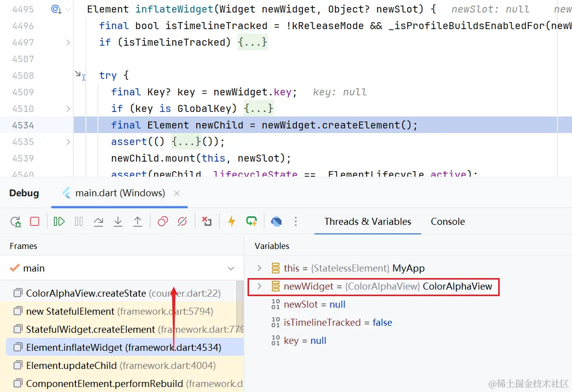This screenshot has height=392, width=572.
Task: Switch to the Console tab
Action: pos(448,221)
